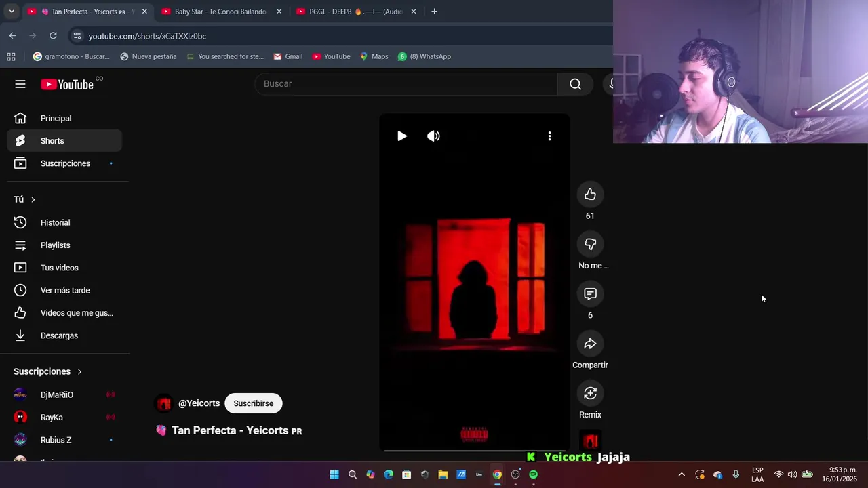Open the gramofono bookmark
The height and width of the screenshot is (488, 868).
tap(71, 56)
